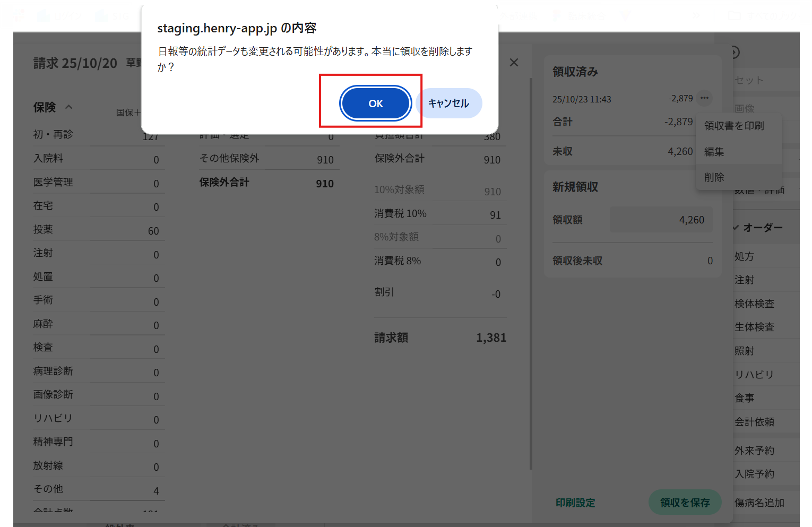Click the 請求 25/10/20 heading
This screenshot has height=527, width=812.
[x=75, y=63]
